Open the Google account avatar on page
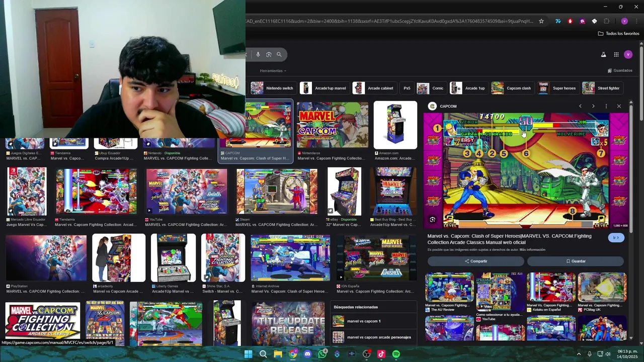 [x=628, y=54]
